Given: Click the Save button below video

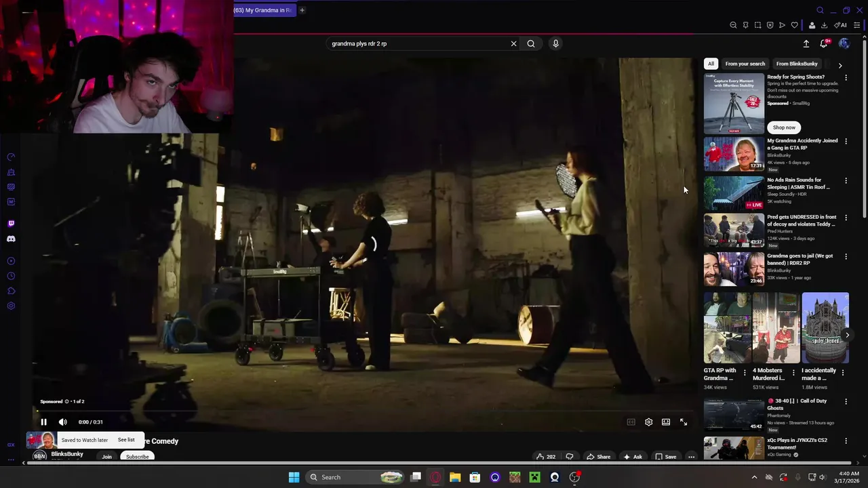Looking at the screenshot, I should tap(665, 457).
